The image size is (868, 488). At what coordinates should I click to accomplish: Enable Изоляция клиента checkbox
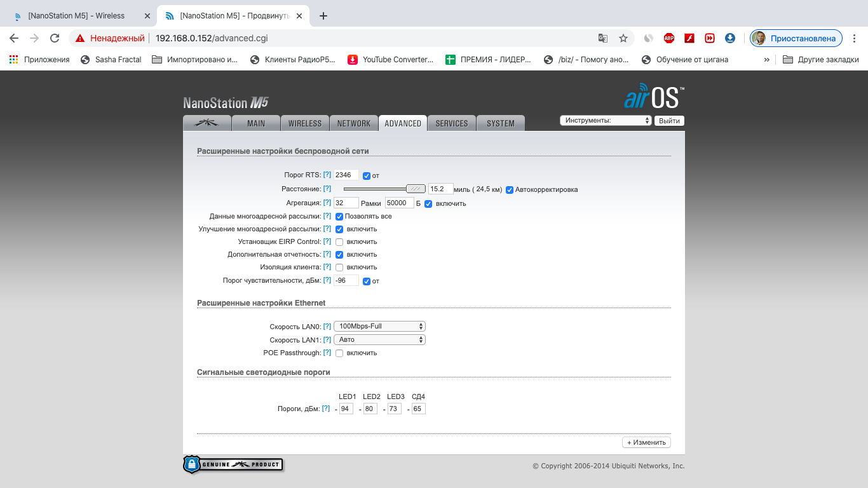point(339,268)
